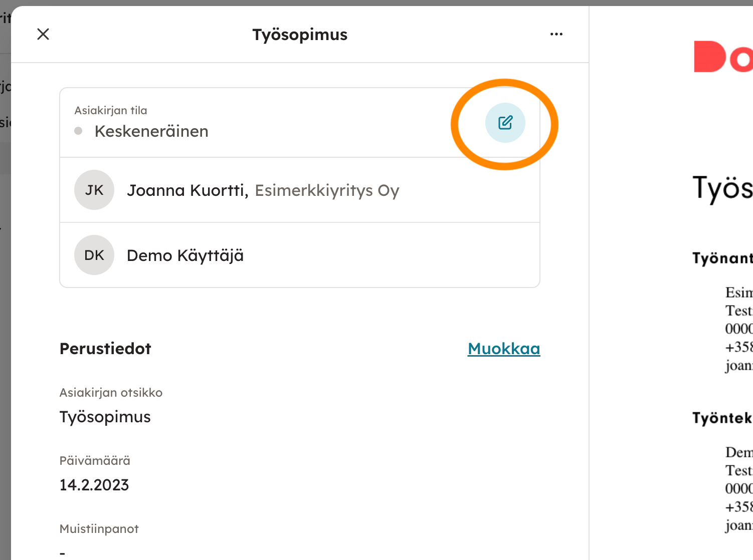Click the Esimerkkiyritys Oy company text

(x=327, y=190)
